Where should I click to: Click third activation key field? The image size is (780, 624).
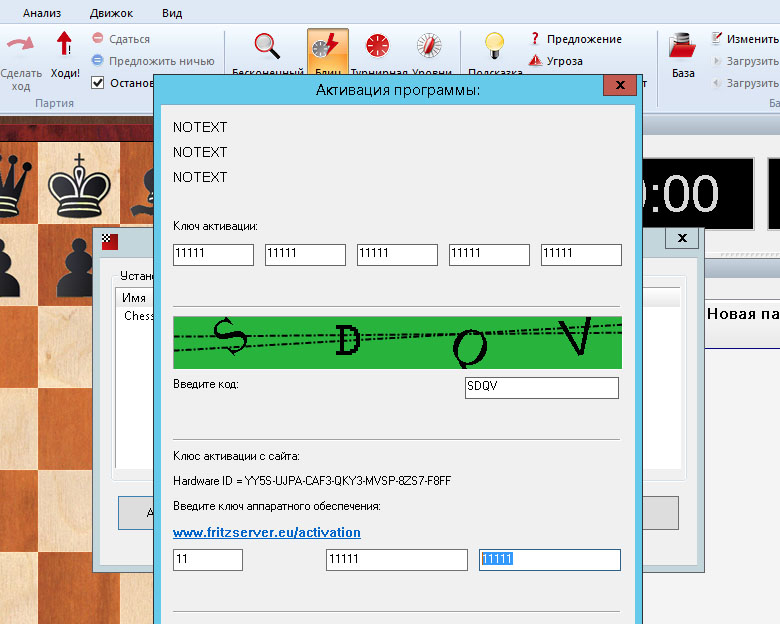pyautogui.click(x=397, y=254)
